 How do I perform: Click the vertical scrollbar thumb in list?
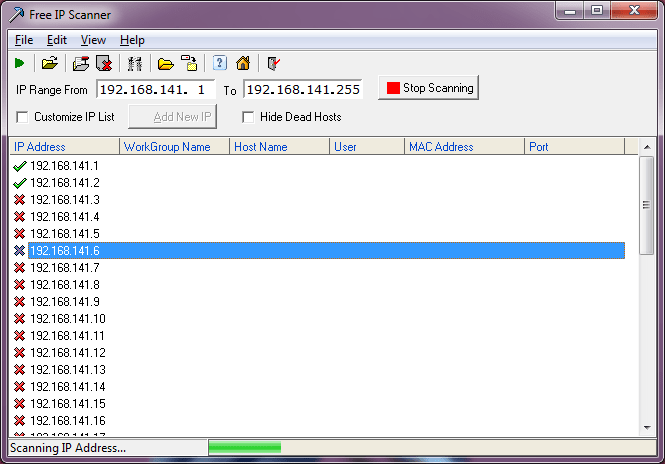[x=646, y=205]
